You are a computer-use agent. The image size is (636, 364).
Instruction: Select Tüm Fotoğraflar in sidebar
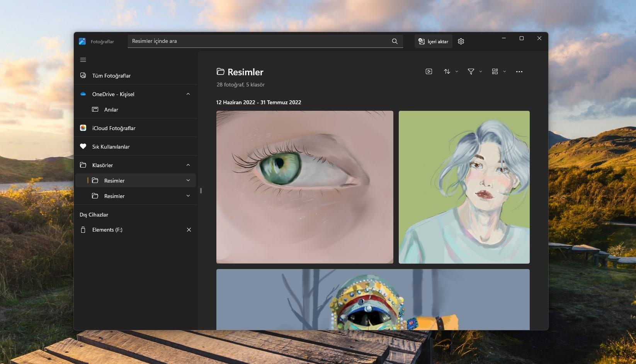(136, 75)
